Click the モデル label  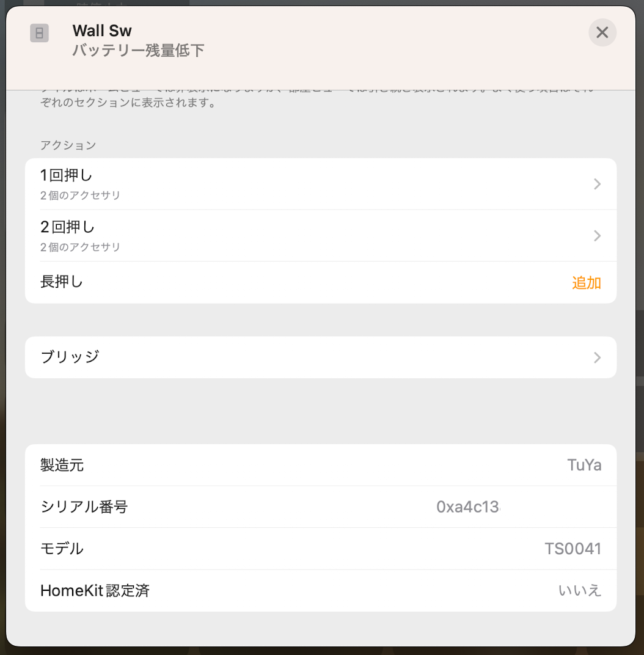pyautogui.click(x=62, y=549)
